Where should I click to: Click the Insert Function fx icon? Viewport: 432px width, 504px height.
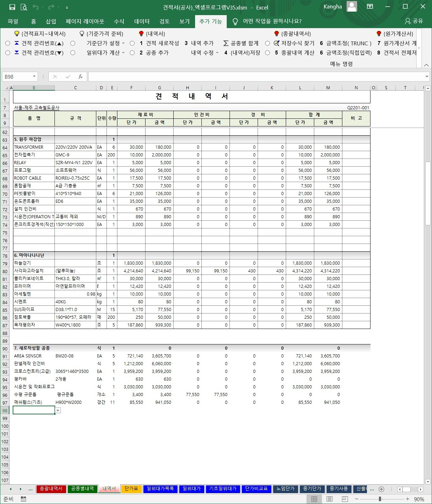tap(80, 77)
